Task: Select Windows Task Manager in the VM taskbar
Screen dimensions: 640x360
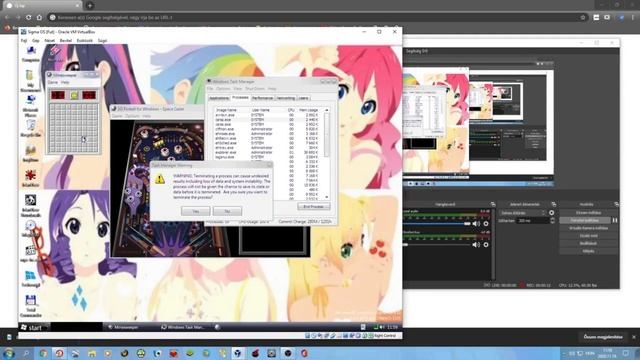Action: point(184,327)
